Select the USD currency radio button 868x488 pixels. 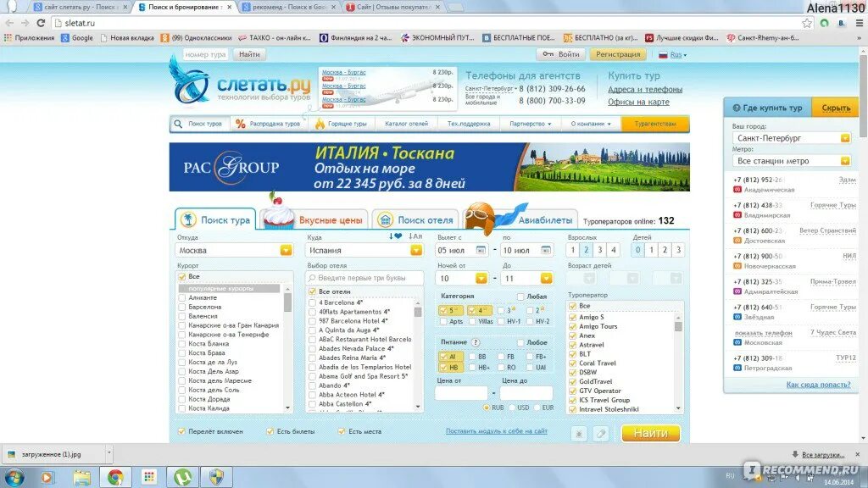coord(512,408)
